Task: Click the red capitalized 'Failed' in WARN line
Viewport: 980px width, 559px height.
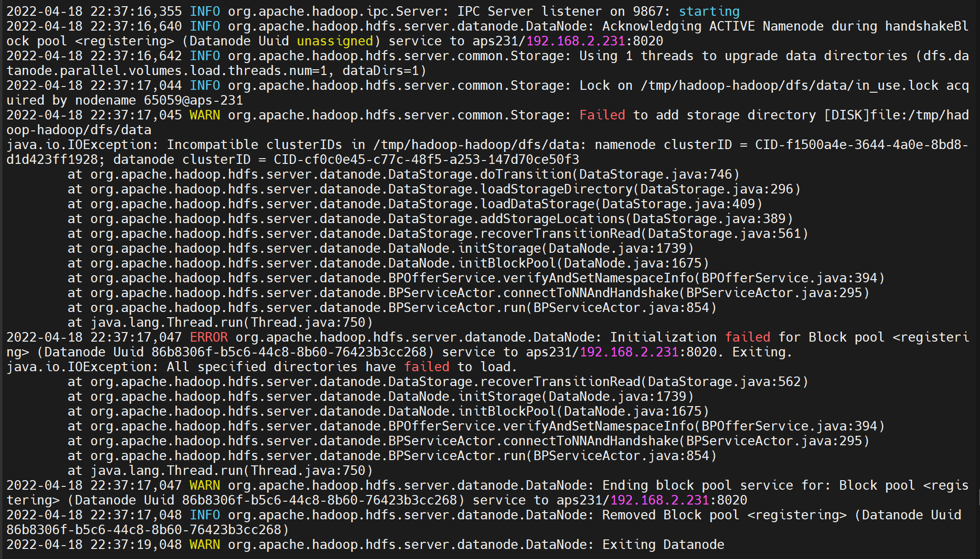Action: (x=602, y=115)
